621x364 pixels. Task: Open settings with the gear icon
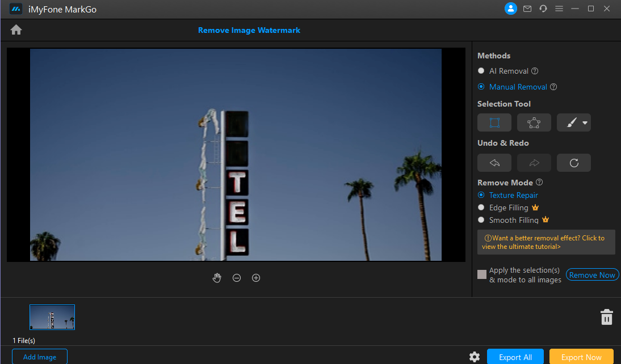click(475, 357)
